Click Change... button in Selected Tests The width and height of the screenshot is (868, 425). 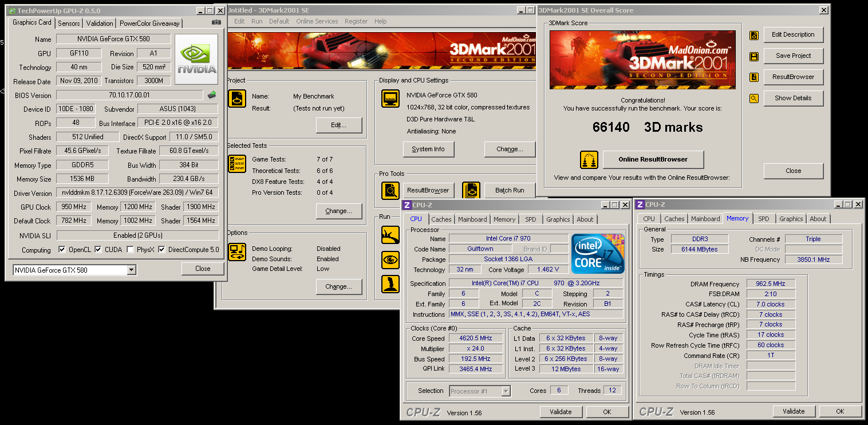coord(338,211)
